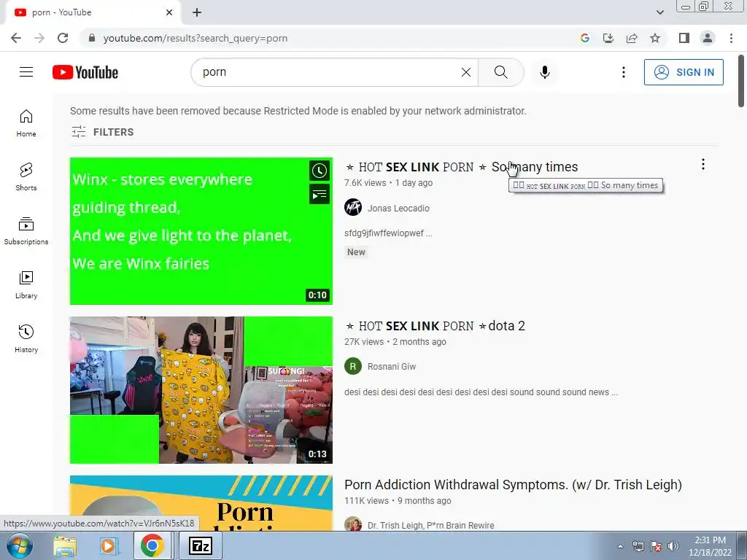Show hidden tray icons arrow
Viewport: 747px width, 560px height.
point(620,547)
